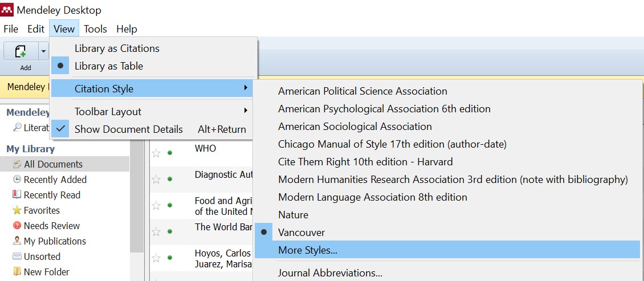The image size is (644, 281).
Task: Click the green unread dot beside The World Bank
Action: (170, 231)
